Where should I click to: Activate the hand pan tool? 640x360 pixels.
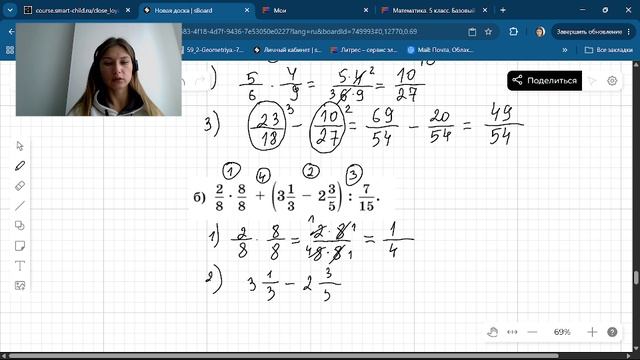click(x=493, y=332)
